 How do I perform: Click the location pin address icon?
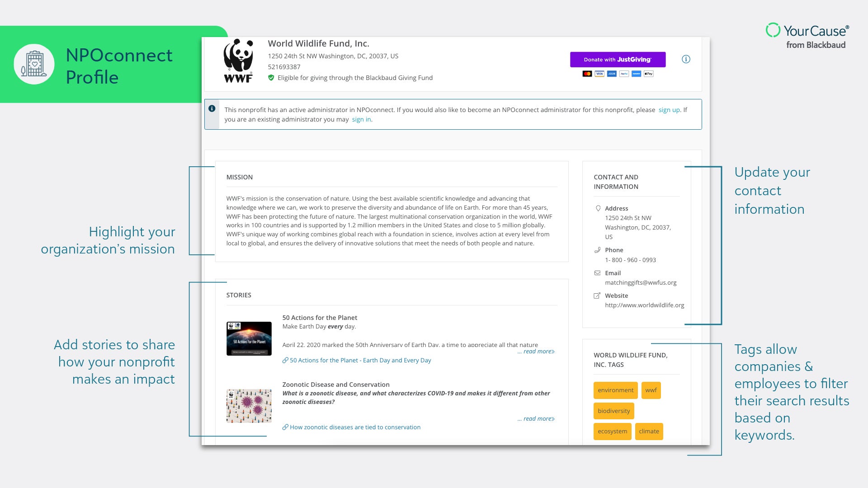[597, 208]
